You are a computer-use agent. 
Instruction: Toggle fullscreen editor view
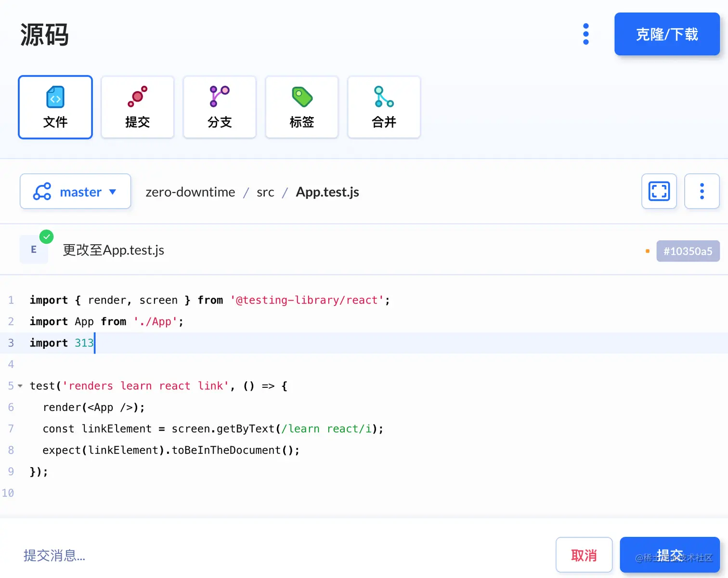pos(659,191)
